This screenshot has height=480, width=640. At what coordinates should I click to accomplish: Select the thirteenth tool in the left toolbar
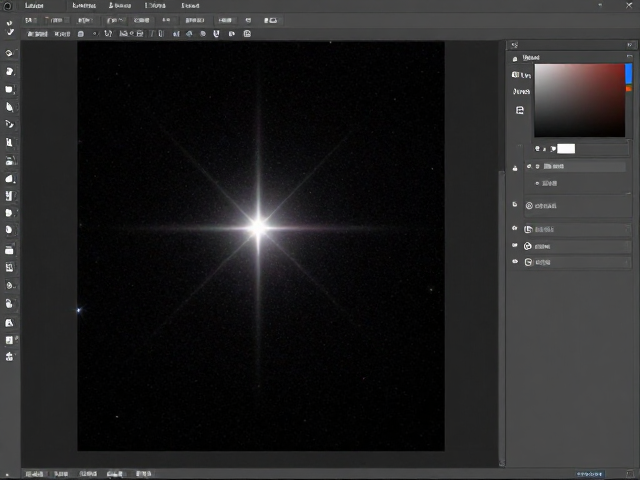[x=9, y=268]
